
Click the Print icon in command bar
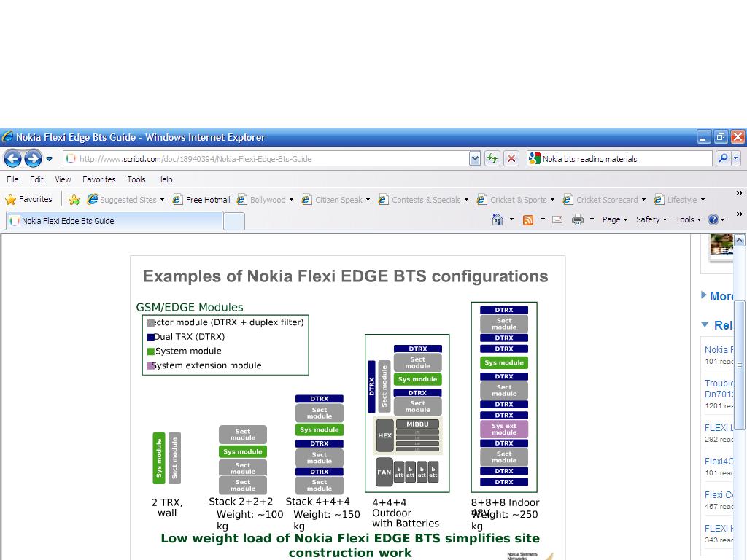click(578, 219)
